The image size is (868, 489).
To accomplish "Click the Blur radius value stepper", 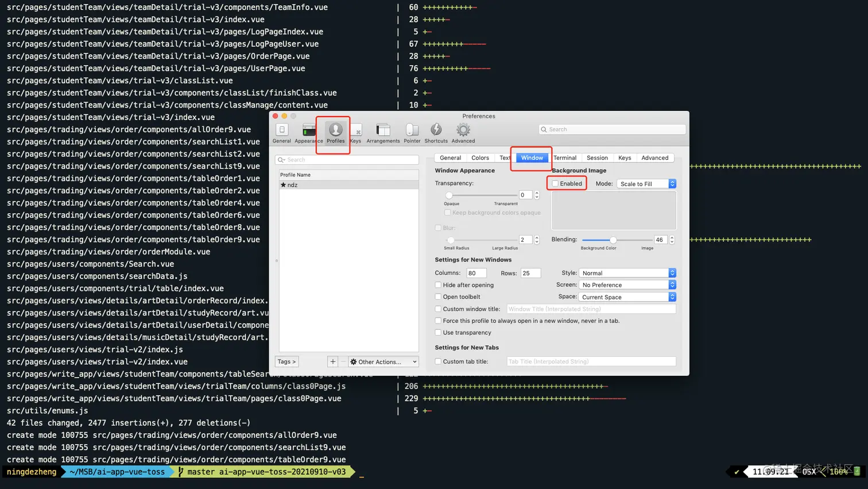I will coord(537,240).
